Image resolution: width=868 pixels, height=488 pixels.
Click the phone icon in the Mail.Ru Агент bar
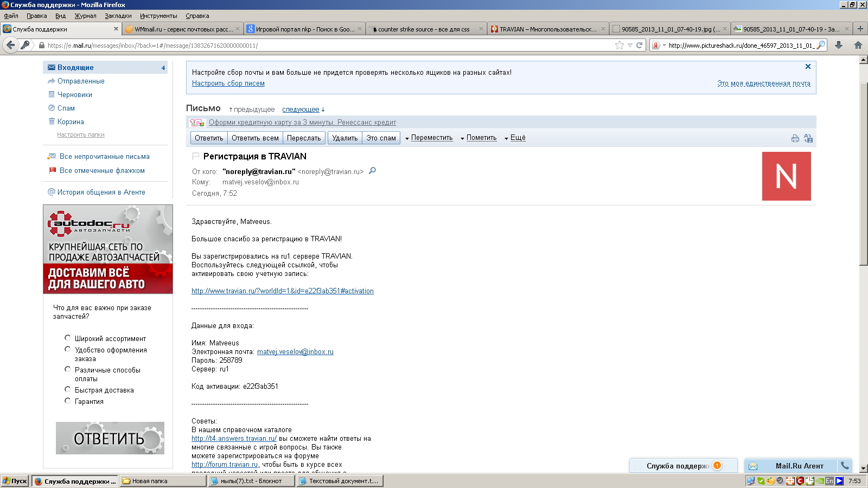click(x=845, y=465)
